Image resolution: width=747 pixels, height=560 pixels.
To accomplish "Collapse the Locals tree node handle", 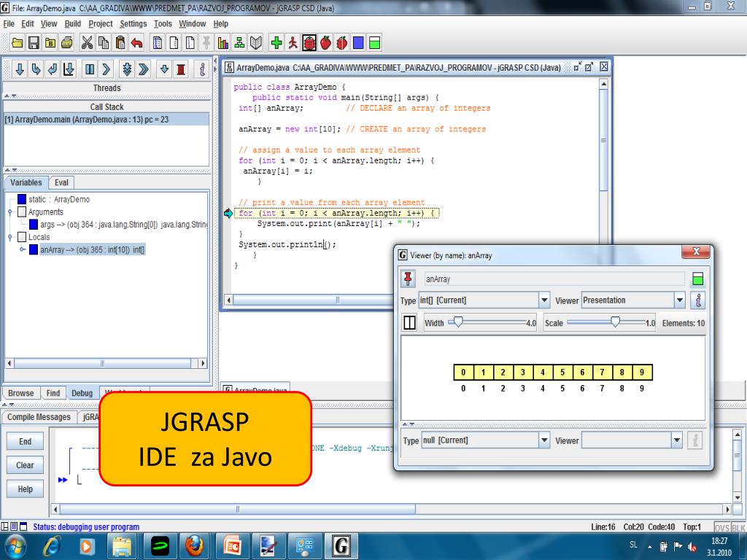I will [10, 237].
